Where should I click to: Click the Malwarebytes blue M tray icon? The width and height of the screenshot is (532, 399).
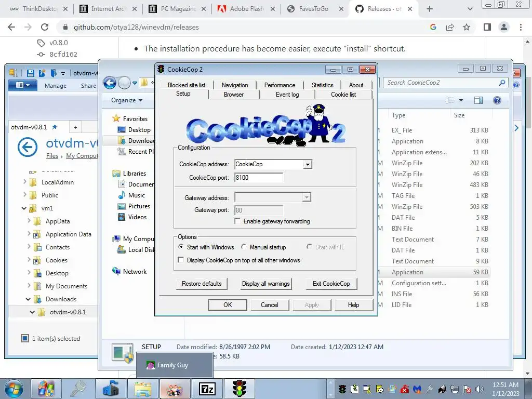(417, 389)
